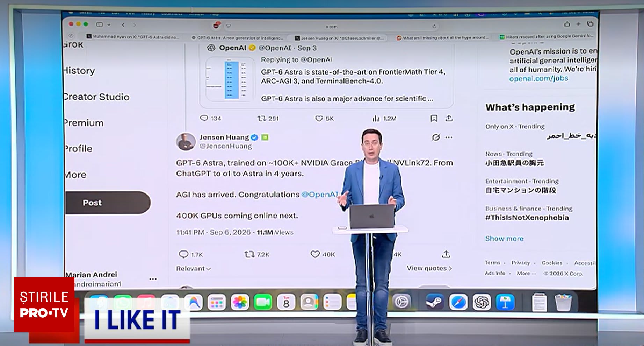Open Photos app from the dock

pyautogui.click(x=240, y=302)
